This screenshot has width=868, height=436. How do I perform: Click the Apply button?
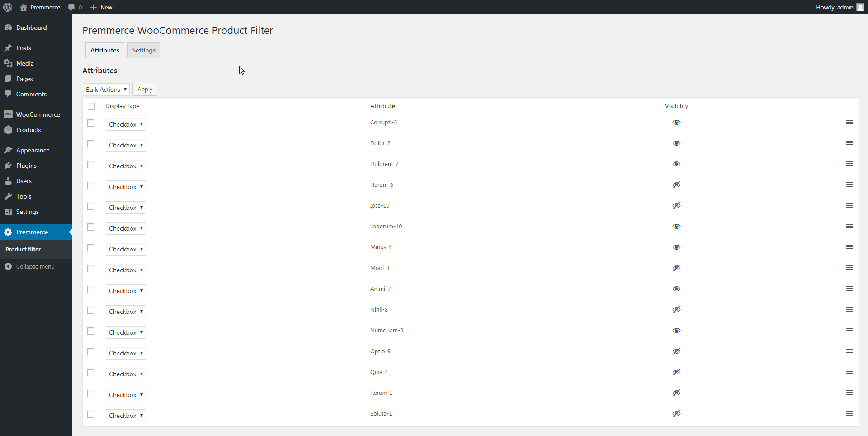[x=145, y=90]
